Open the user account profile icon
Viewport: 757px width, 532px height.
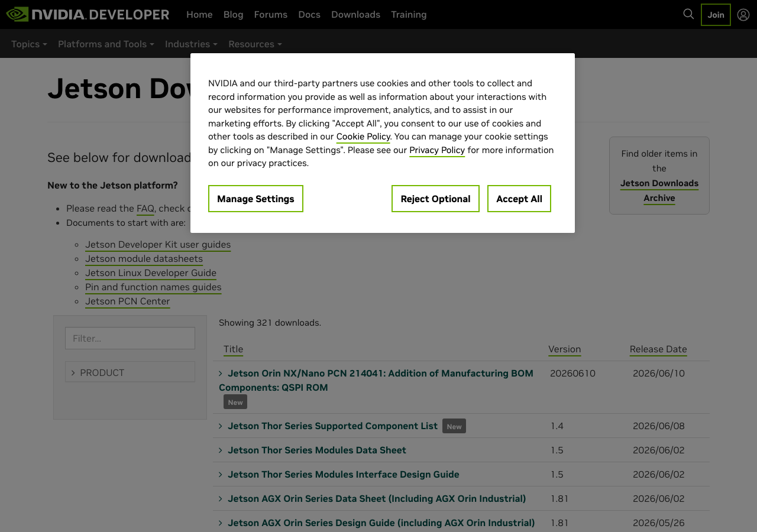point(743,15)
